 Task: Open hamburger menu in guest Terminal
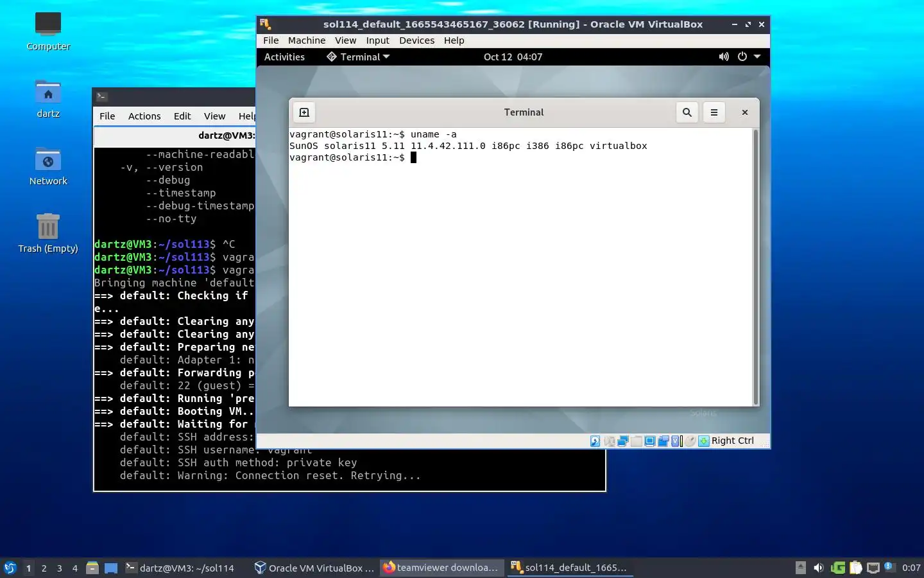(x=714, y=112)
